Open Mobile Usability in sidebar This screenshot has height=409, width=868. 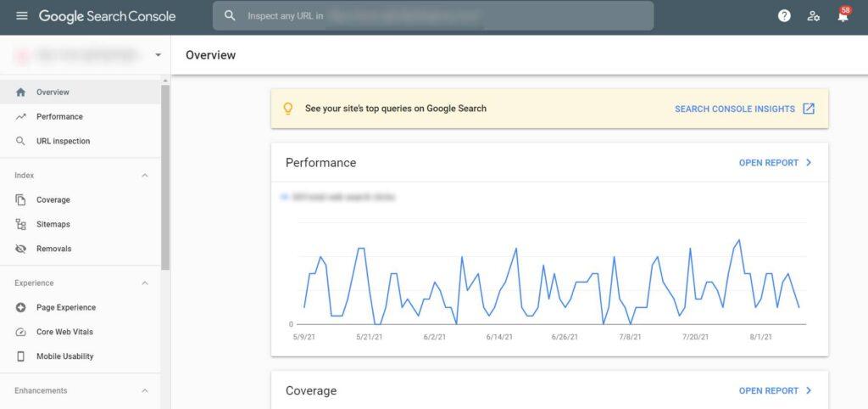[81, 356]
